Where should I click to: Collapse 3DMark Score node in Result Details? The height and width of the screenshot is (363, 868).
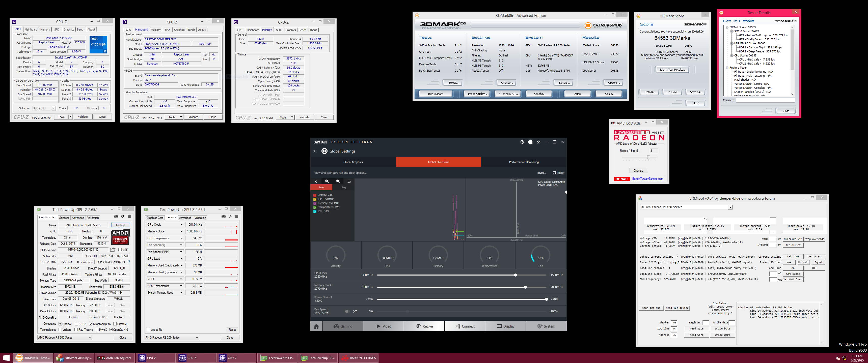tap(727, 27)
